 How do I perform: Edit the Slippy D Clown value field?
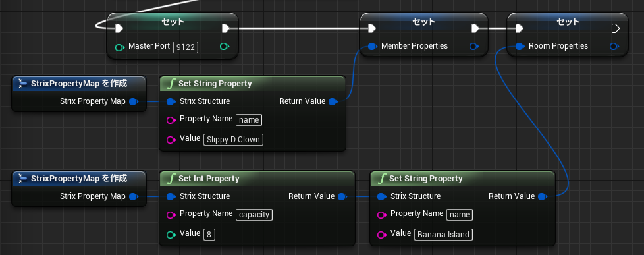234,140
